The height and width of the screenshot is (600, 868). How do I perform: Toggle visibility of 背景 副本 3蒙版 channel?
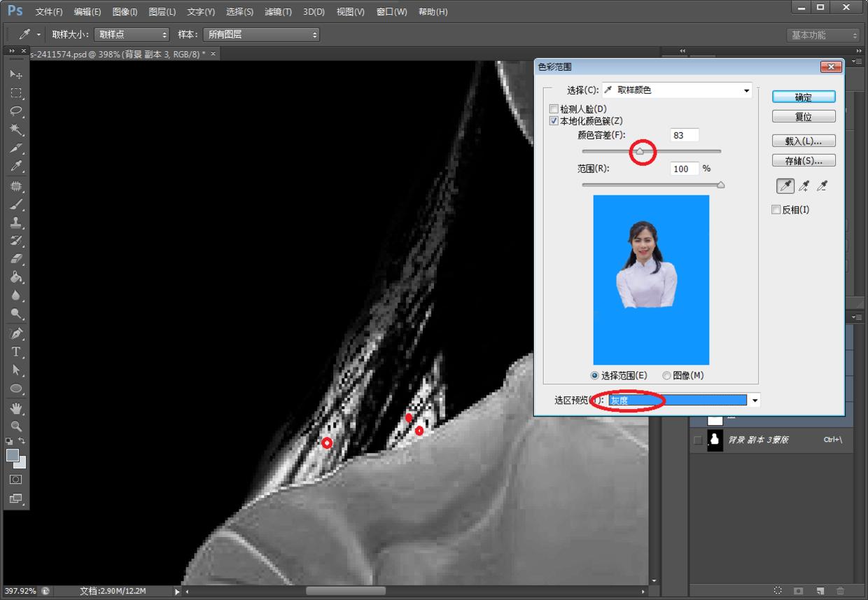click(697, 440)
